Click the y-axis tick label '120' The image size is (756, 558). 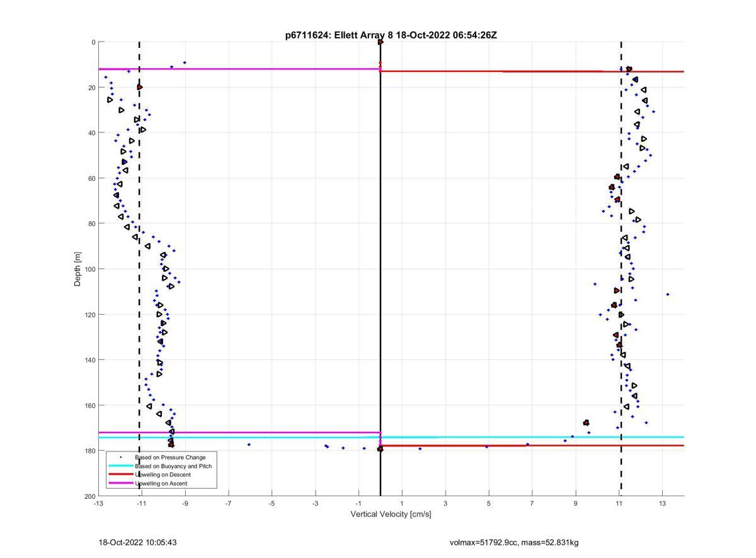(x=90, y=315)
